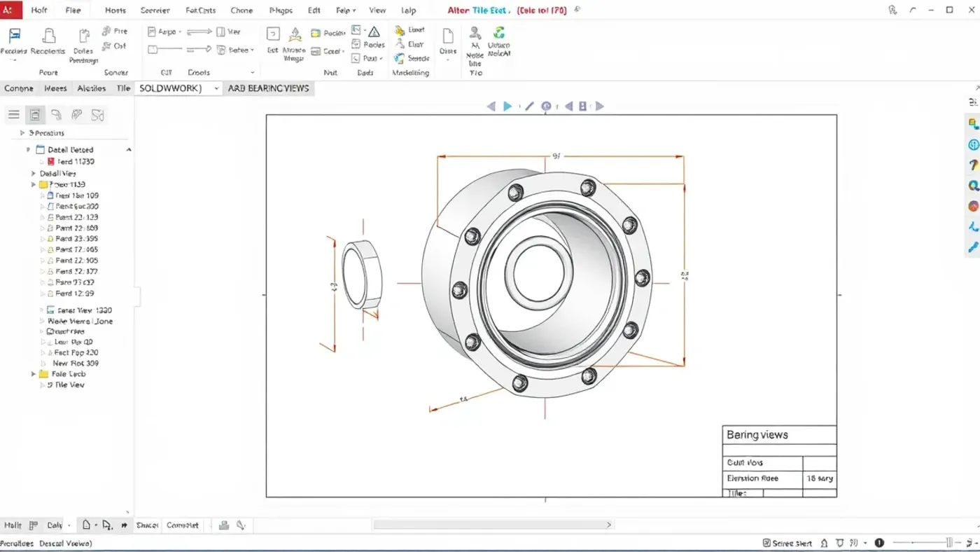
Task: Click the printer icon in bottom toolbar
Action: [x=224, y=525]
